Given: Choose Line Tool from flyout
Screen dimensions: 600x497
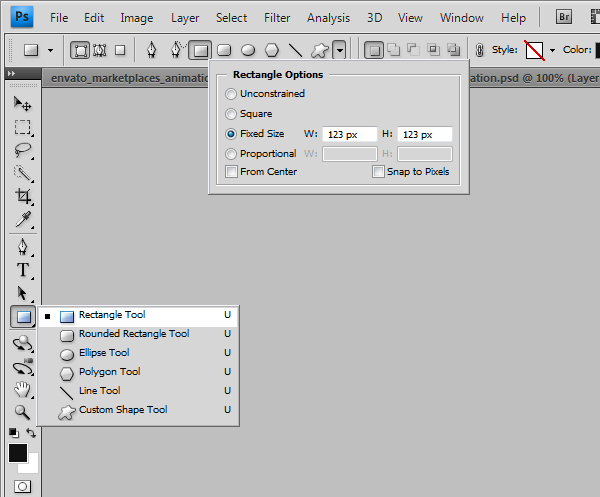Looking at the screenshot, I should pos(138,391).
